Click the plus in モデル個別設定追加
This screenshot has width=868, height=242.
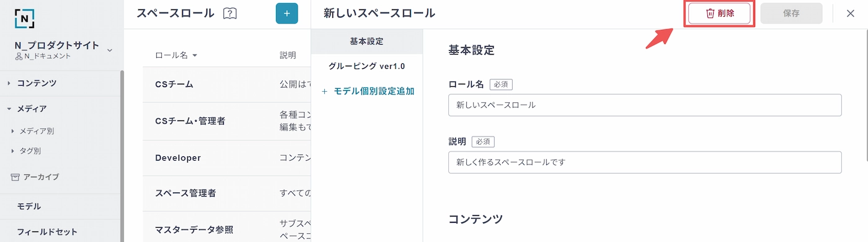[x=325, y=91]
